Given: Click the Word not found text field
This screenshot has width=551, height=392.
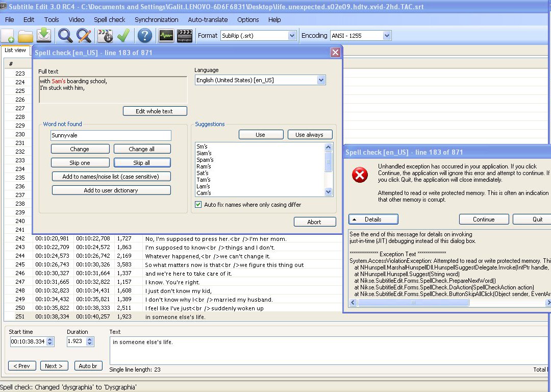Looking at the screenshot, I should (x=111, y=135).
